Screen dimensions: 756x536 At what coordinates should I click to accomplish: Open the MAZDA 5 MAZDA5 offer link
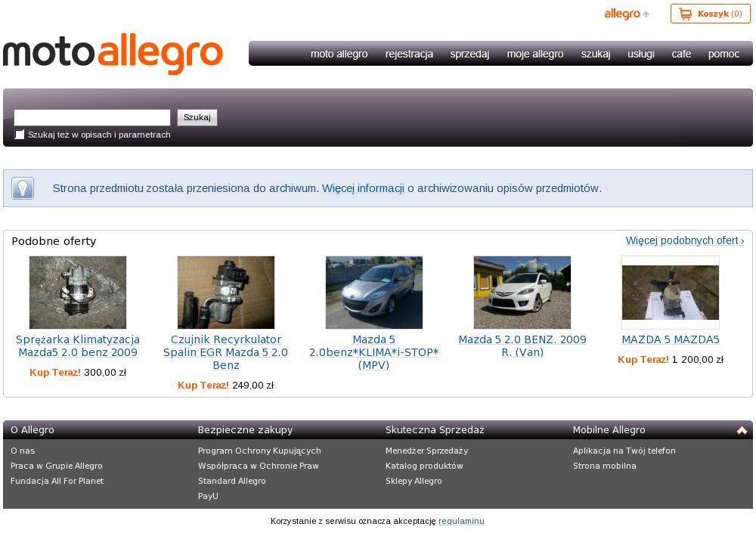click(x=671, y=340)
